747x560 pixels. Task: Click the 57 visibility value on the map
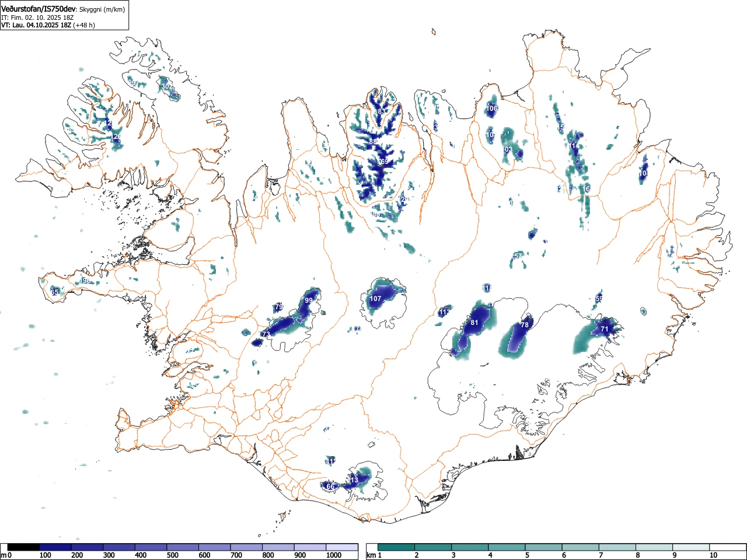click(517, 256)
